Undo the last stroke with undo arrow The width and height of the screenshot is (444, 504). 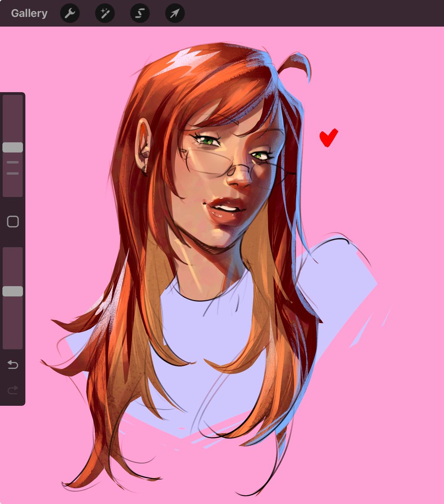[x=13, y=365]
